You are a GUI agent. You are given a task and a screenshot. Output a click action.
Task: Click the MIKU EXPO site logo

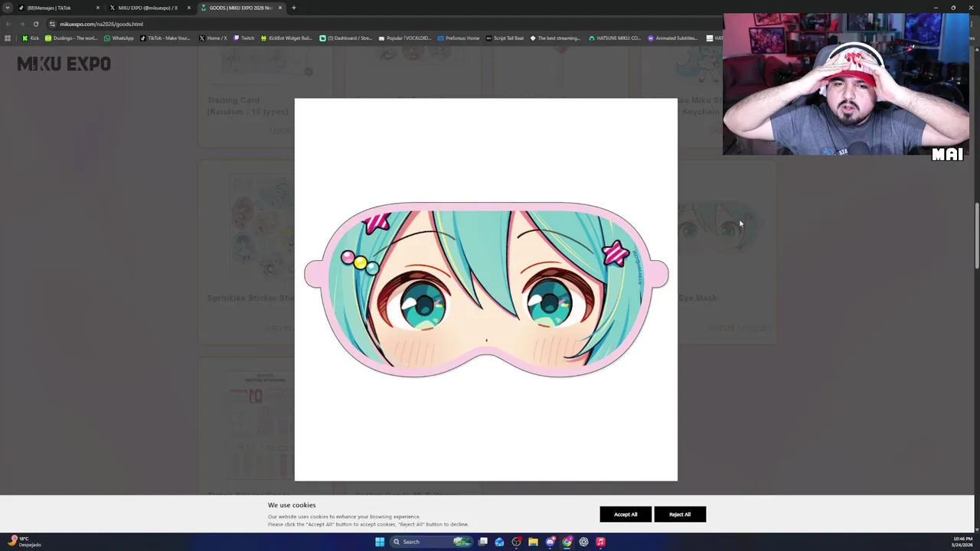(64, 64)
